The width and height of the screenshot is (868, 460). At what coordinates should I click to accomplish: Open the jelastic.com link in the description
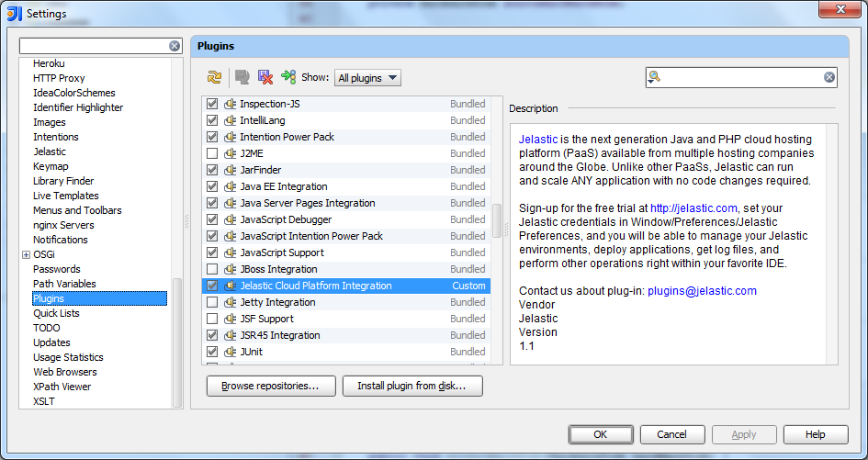693,208
